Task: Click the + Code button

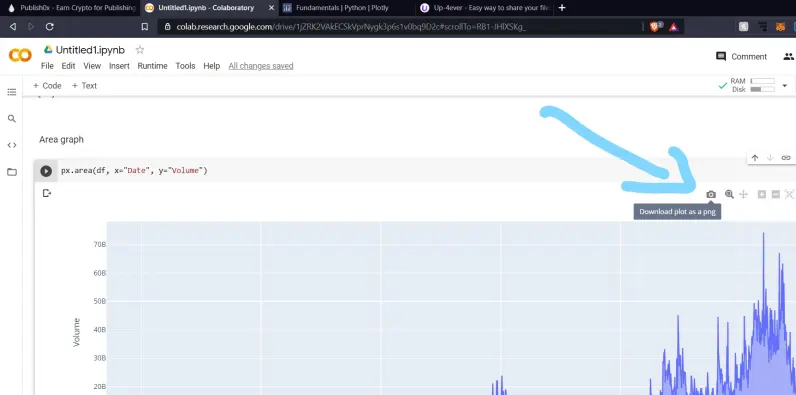Action: (47, 86)
